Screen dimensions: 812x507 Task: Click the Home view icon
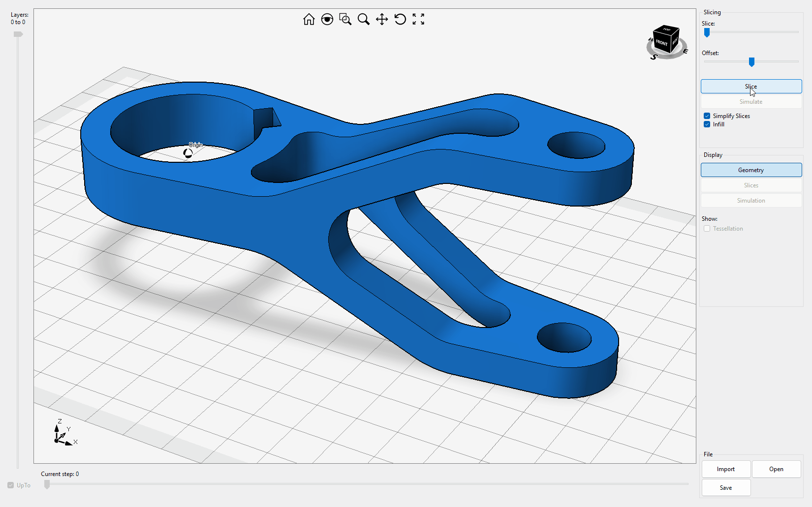tap(309, 19)
